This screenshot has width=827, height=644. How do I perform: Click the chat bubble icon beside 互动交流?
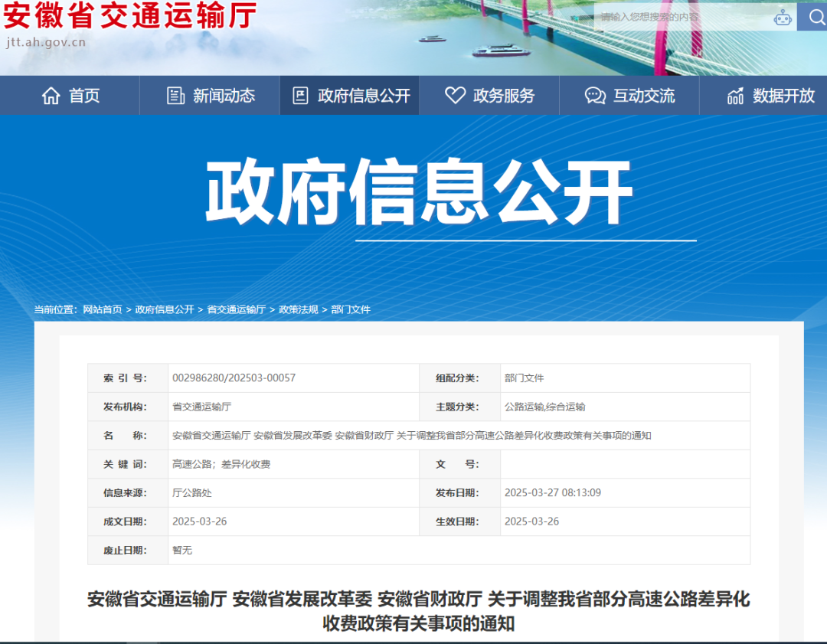pyautogui.click(x=595, y=96)
